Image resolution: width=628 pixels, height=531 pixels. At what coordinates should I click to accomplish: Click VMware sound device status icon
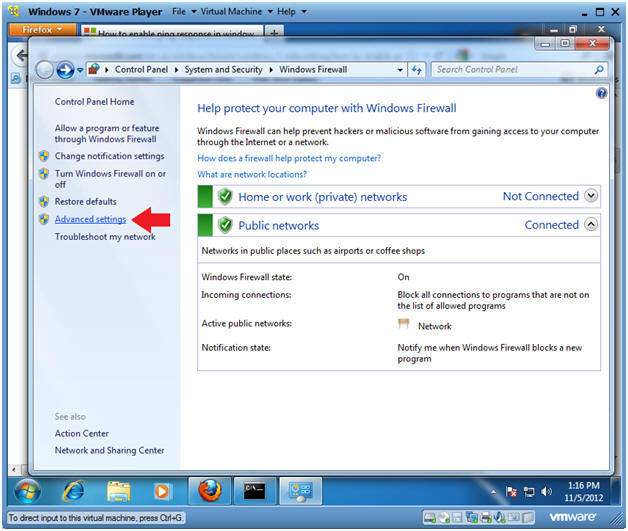coord(500,518)
